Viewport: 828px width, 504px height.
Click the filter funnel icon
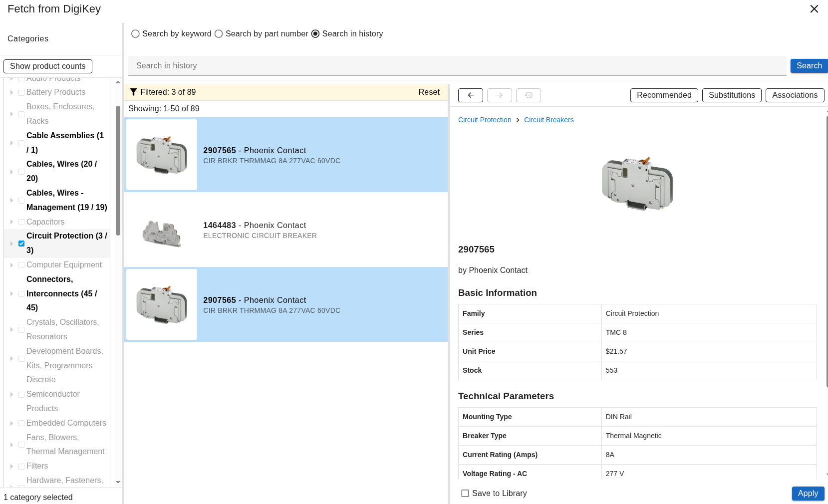click(x=133, y=92)
